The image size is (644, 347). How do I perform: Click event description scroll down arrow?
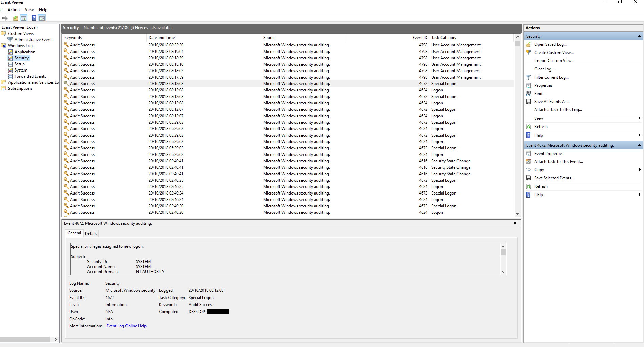503,272
